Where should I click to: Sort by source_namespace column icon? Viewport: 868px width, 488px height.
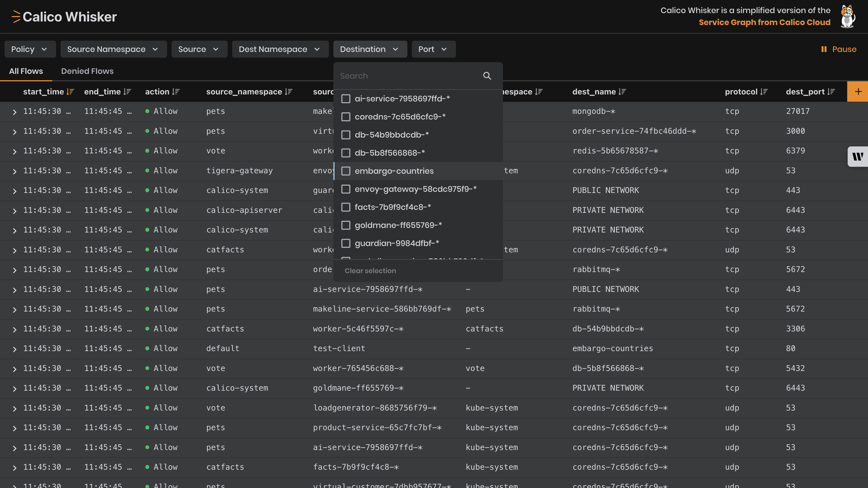coord(288,91)
